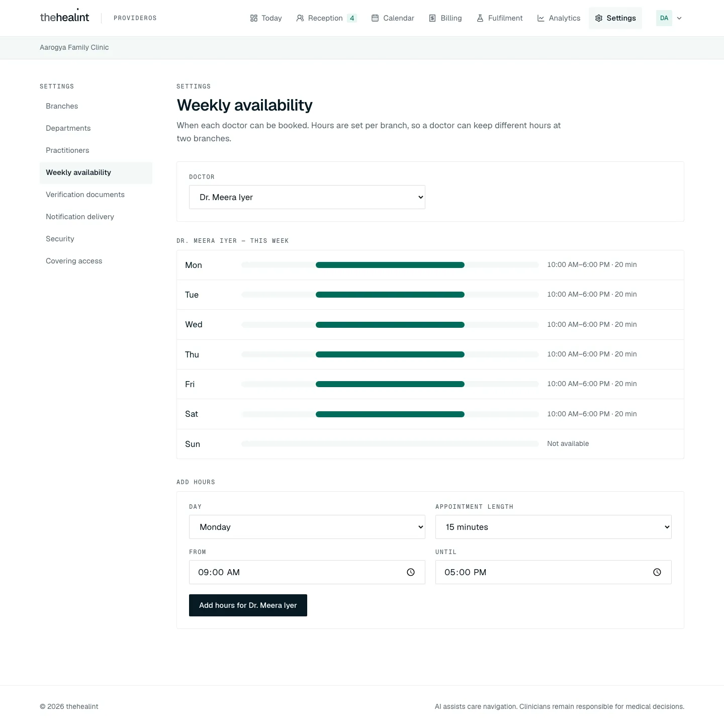Expand the Day dropdown set to Monday

pos(307,527)
